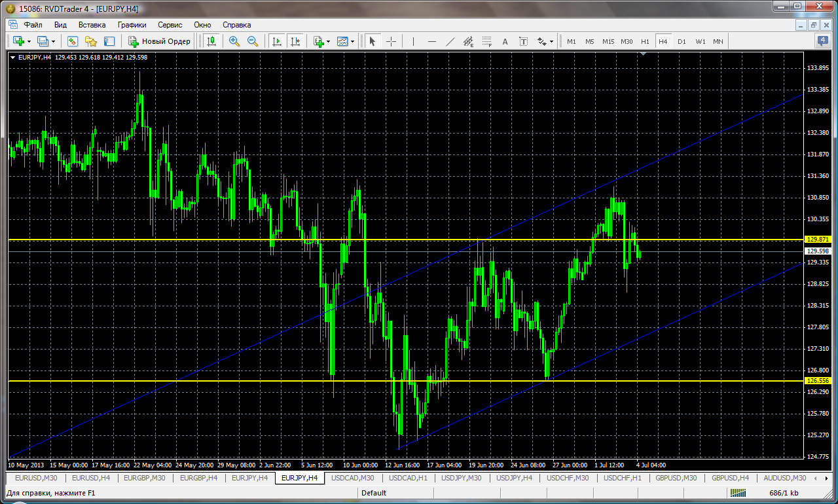This screenshot has height=504, width=838.
Task: Select the horizontal line drawing tool
Action: pos(432,41)
